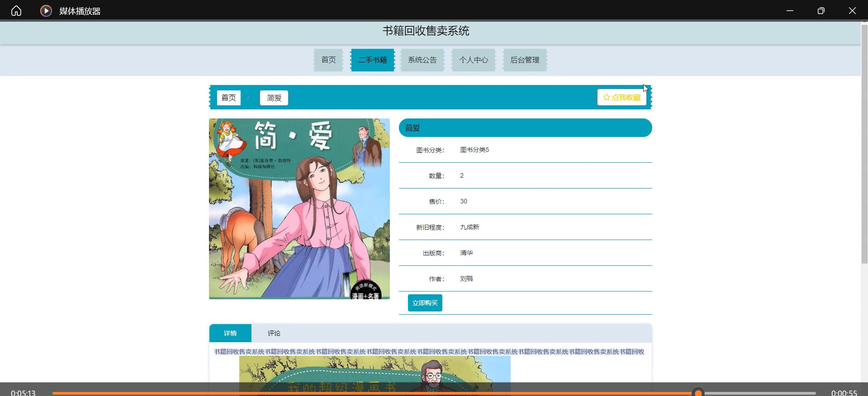Click the media player home icon
Viewport: 868px width, 396px height.
click(16, 10)
